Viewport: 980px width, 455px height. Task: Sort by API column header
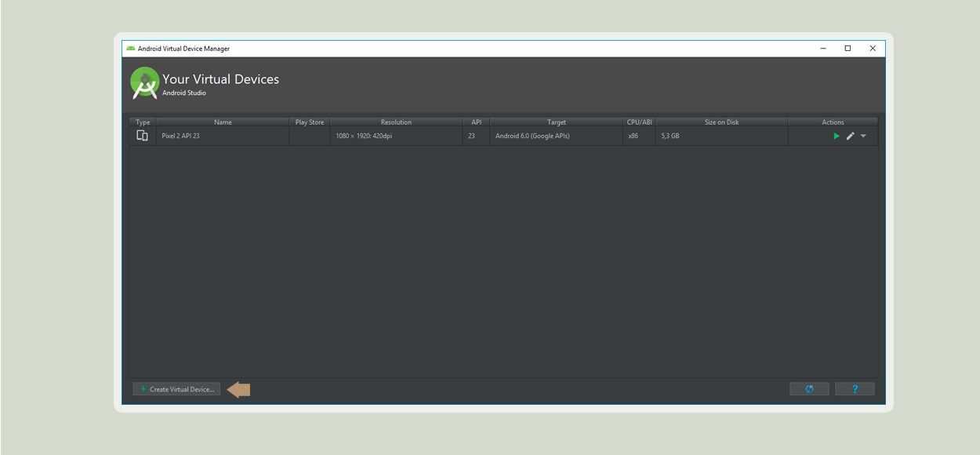(476, 122)
